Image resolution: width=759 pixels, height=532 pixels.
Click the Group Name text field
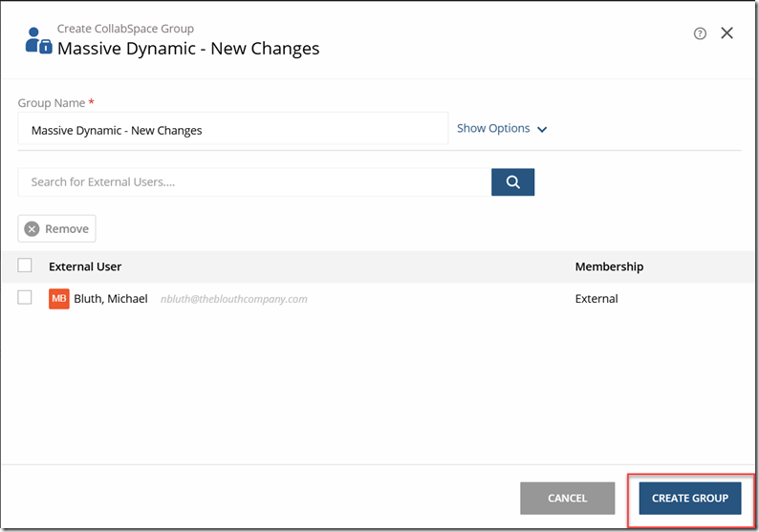(x=233, y=129)
